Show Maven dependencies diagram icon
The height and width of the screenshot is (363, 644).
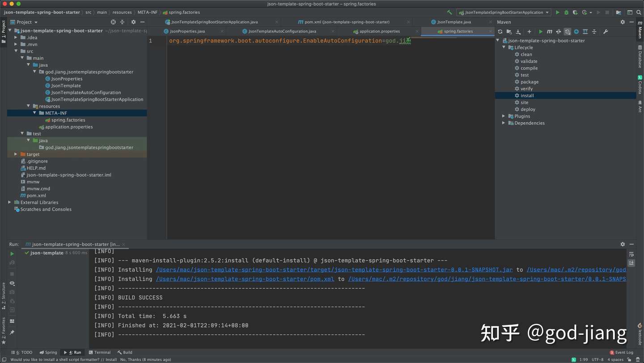coord(585,31)
